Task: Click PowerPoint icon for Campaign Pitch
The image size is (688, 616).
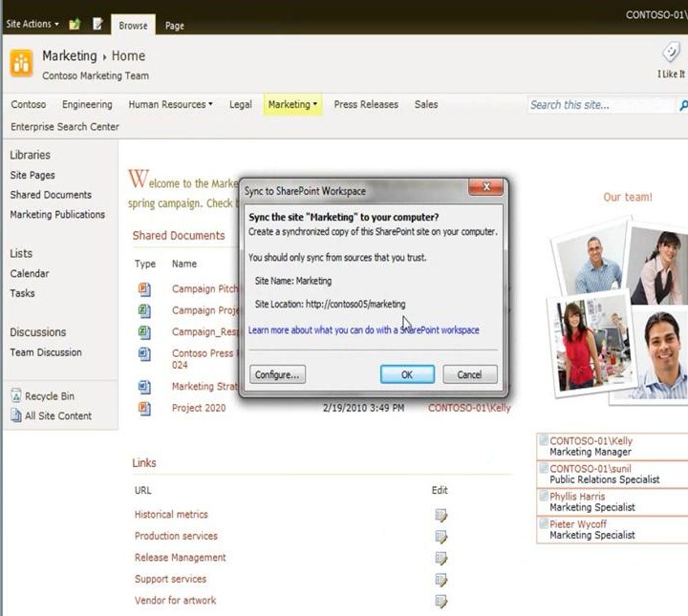Action: 144,289
